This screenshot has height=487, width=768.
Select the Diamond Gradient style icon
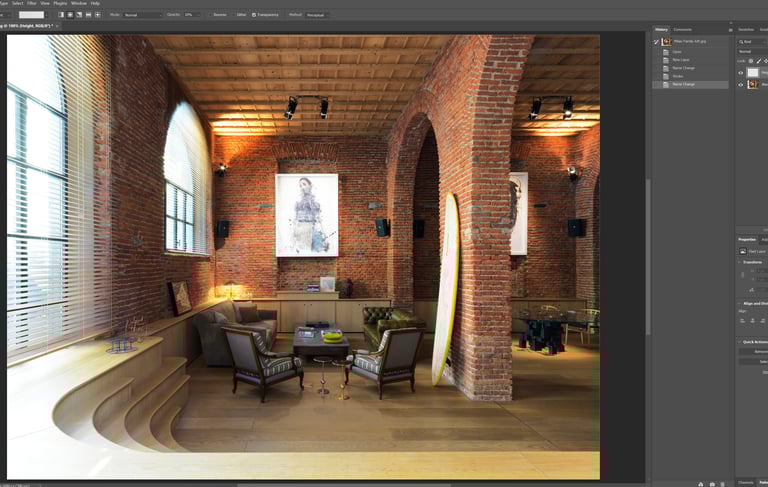[x=97, y=15]
